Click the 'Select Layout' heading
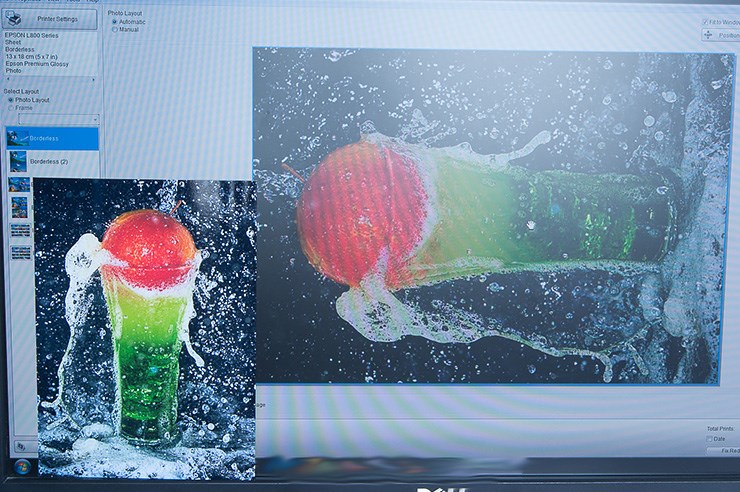 point(21,92)
